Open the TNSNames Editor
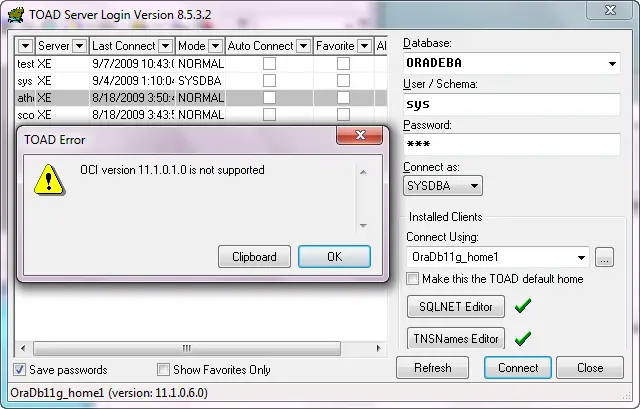 coord(456,338)
